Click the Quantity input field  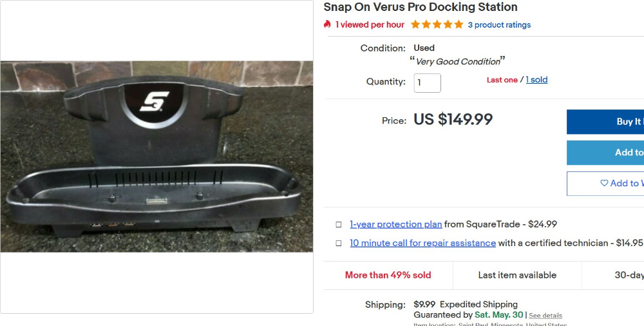427,82
